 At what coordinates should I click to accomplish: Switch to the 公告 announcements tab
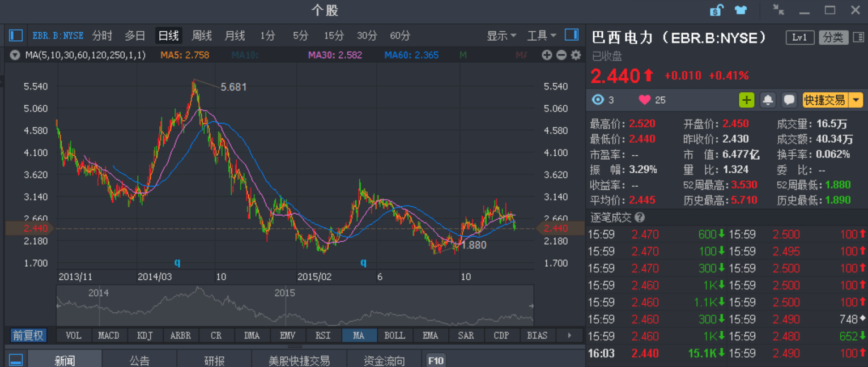[139, 360]
